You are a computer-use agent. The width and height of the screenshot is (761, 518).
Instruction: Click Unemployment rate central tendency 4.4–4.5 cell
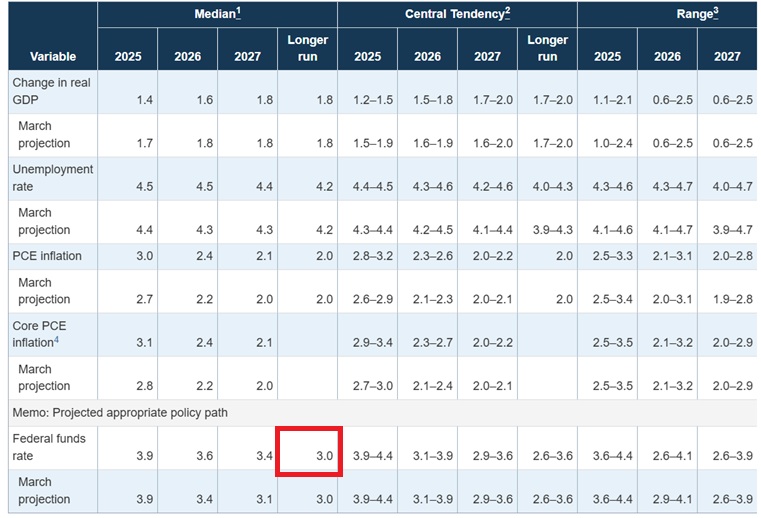pyautogui.click(x=373, y=186)
